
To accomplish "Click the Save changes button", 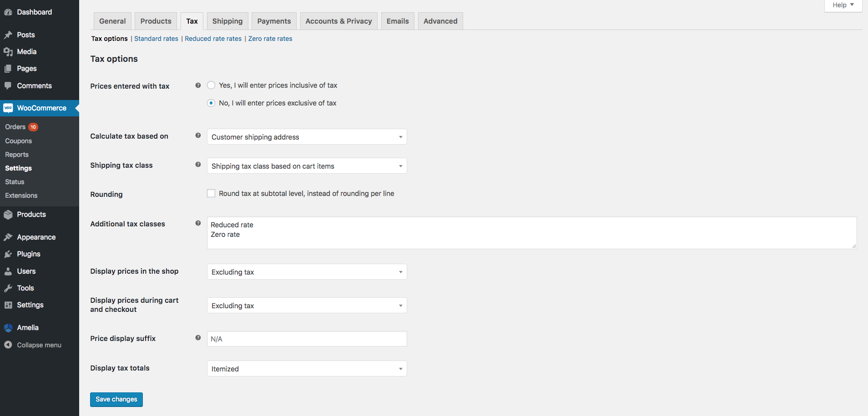I will point(116,399).
